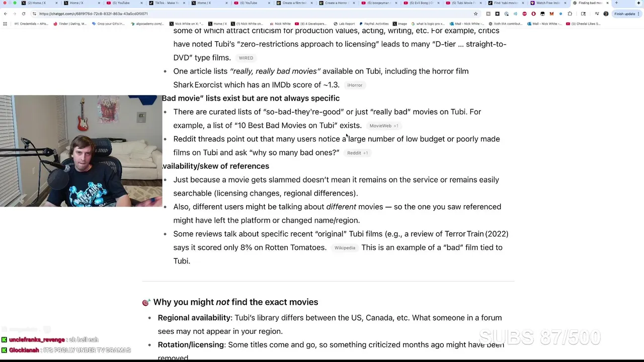This screenshot has height=362, width=644.
Task: Open the 'Reddit +1' source chip
Action: click(x=357, y=153)
